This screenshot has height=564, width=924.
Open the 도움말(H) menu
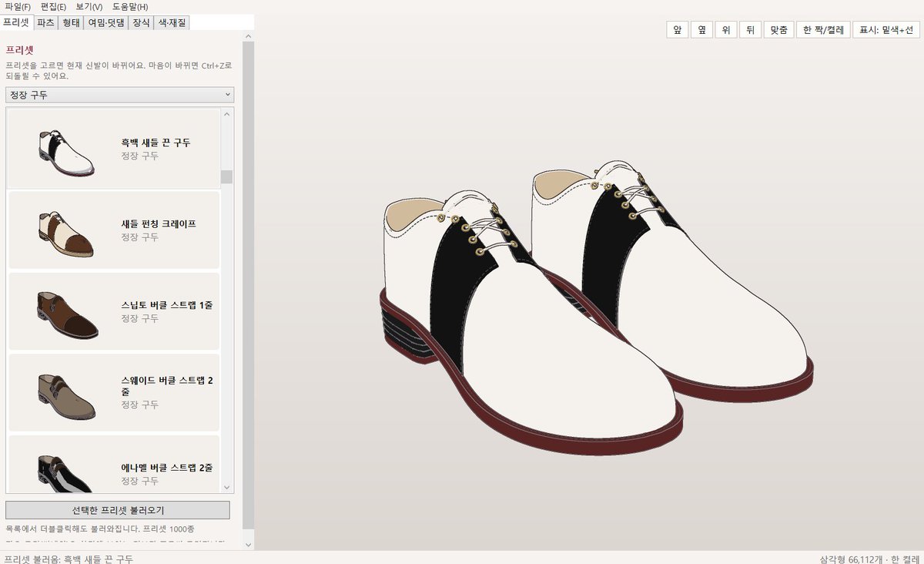pyautogui.click(x=130, y=6)
